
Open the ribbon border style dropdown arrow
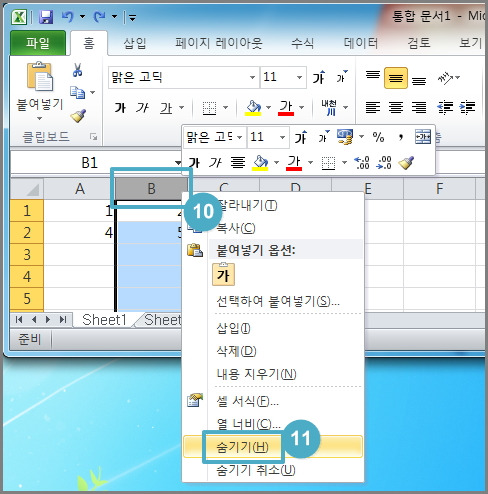pos(226,108)
